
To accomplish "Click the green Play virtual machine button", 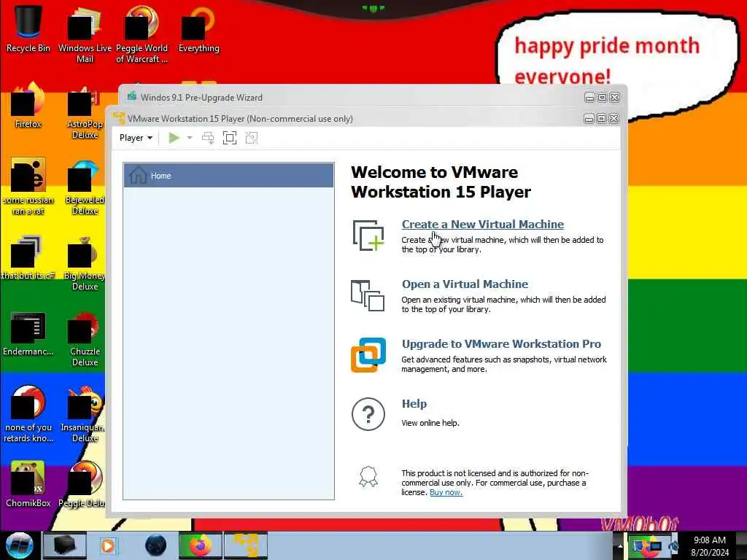I will pyautogui.click(x=174, y=138).
